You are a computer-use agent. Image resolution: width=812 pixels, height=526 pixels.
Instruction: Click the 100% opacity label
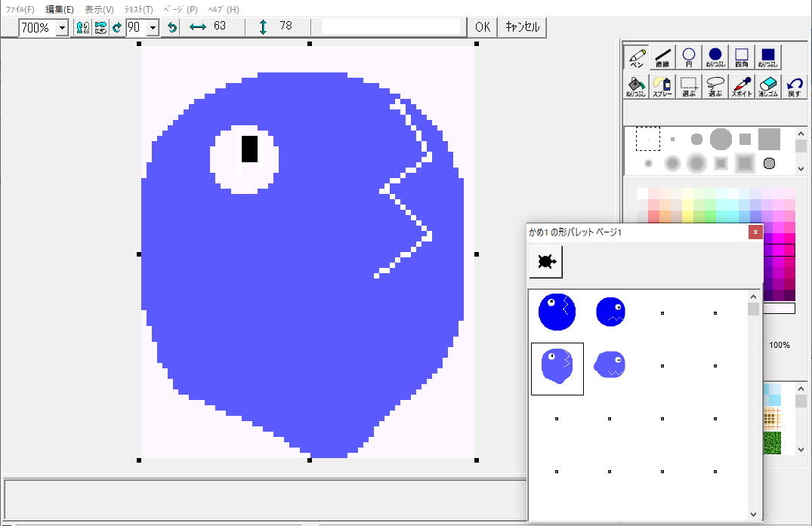point(780,345)
